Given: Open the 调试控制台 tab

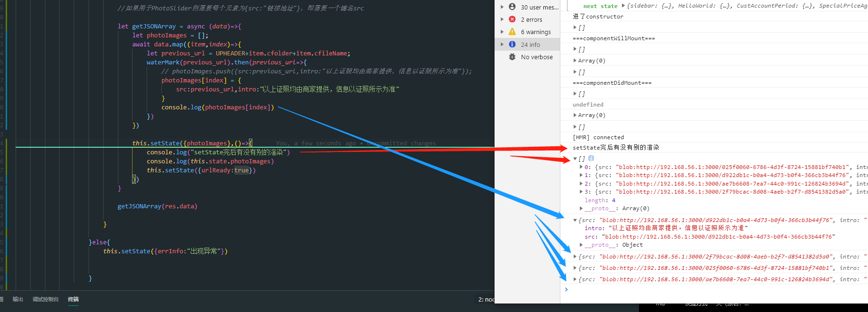Looking at the screenshot, I should [x=45, y=299].
